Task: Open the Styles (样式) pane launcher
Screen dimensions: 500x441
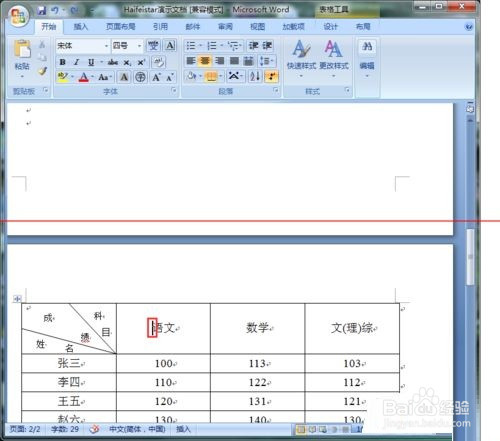Action: [x=347, y=90]
